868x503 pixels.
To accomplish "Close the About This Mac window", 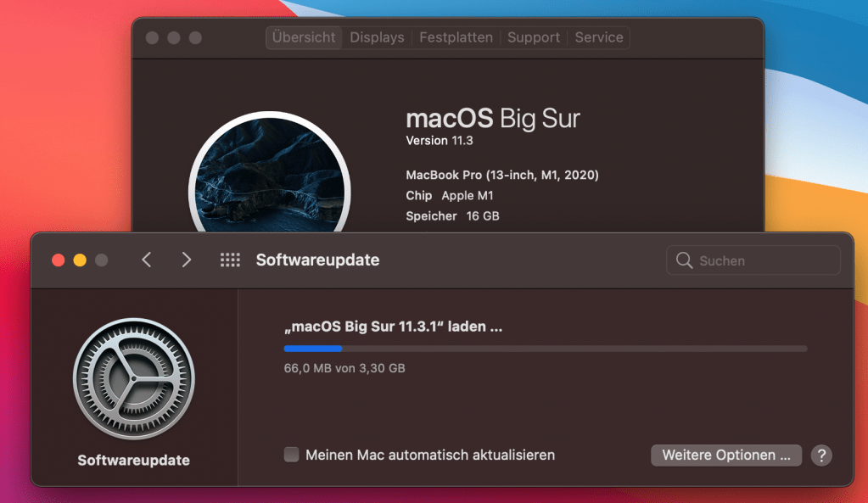I will point(153,38).
